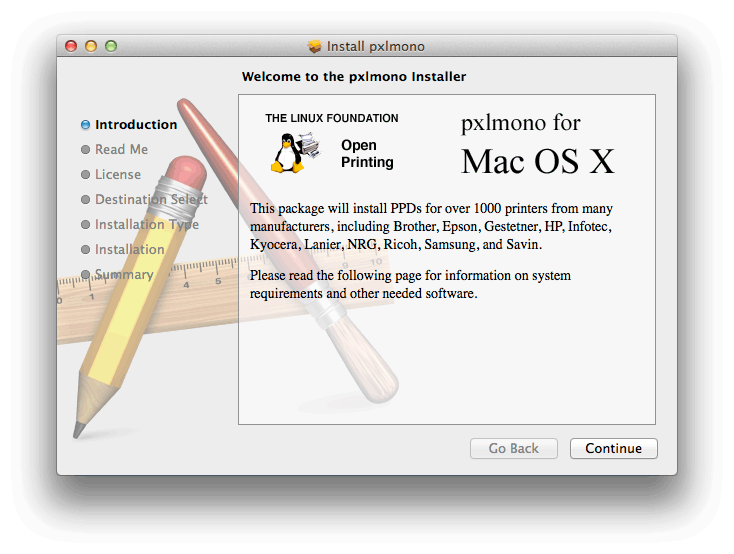
Task: Select the Summary step
Action: (x=124, y=274)
